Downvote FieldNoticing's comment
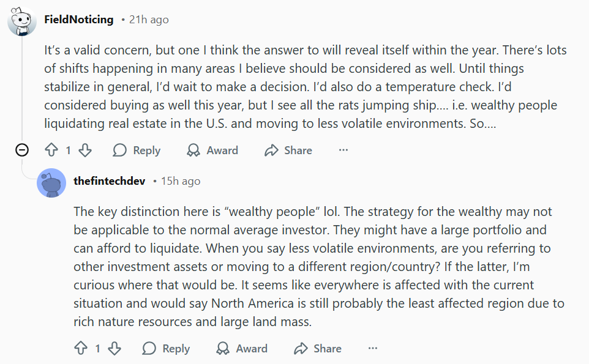Screen dimensions: 589x364 [x=85, y=150]
